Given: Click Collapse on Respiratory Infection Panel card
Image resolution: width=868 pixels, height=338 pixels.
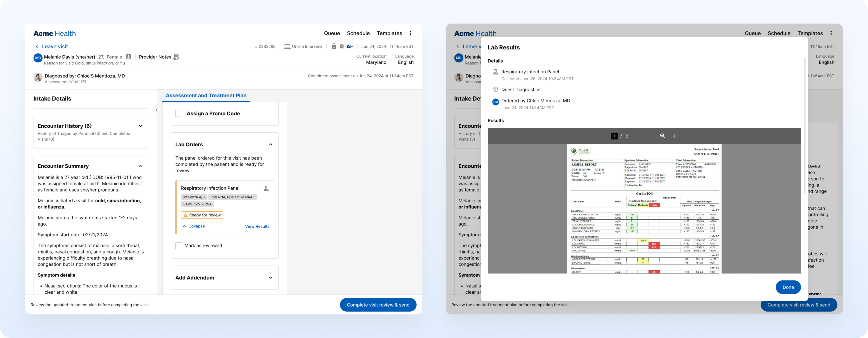Looking at the screenshot, I should (x=193, y=226).
